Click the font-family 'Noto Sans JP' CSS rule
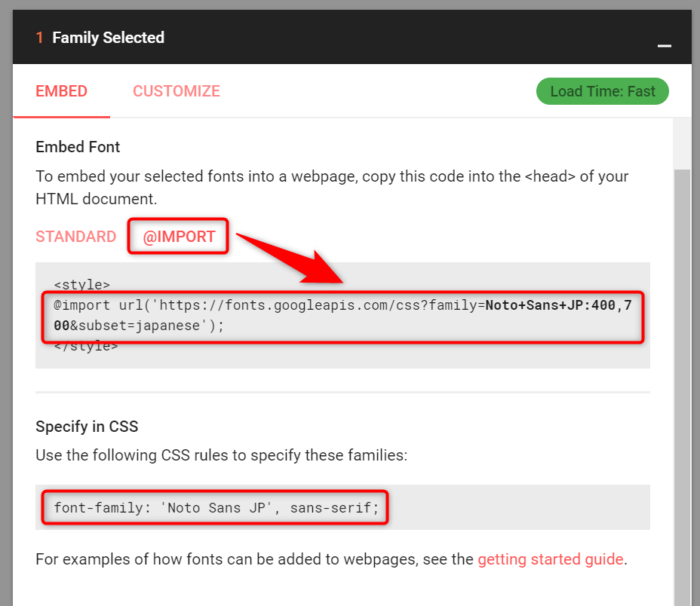The width and height of the screenshot is (700, 606). [x=216, y=508]
